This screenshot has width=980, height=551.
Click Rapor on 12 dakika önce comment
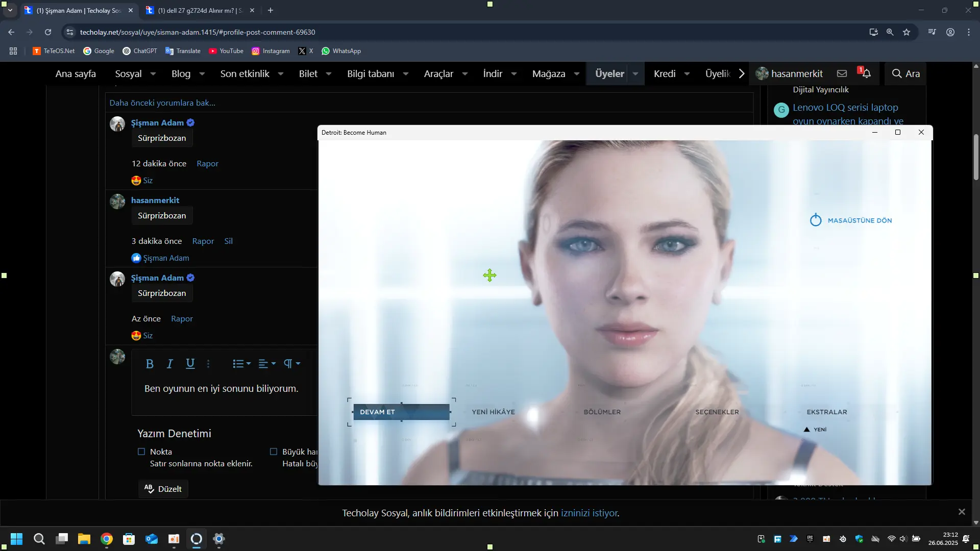point(207,164)
